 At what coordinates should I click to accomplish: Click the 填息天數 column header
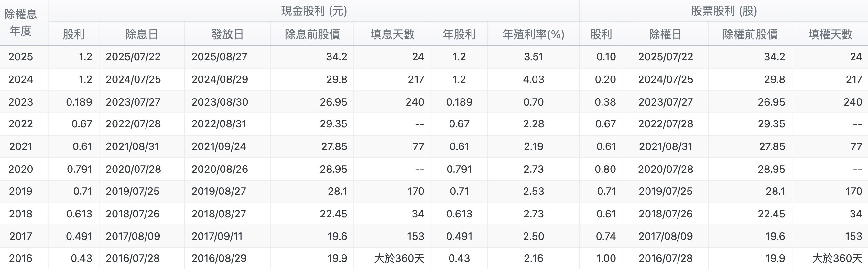pyautogui.click(x=392, y=34)
